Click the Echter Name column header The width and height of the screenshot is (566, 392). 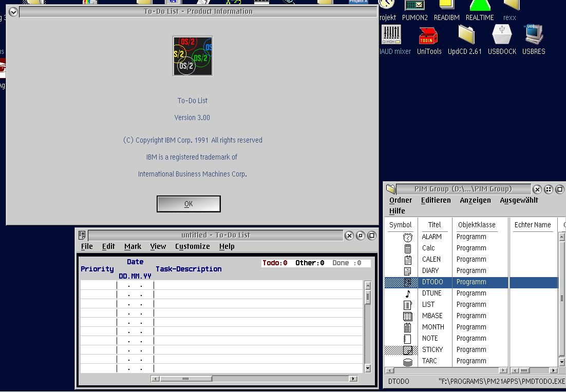click(x=533, y=225)
